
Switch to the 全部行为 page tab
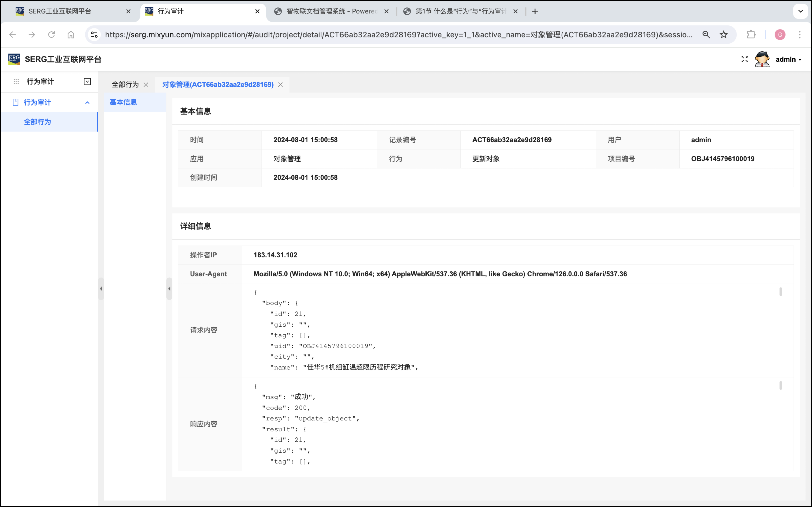click(125, 85)
